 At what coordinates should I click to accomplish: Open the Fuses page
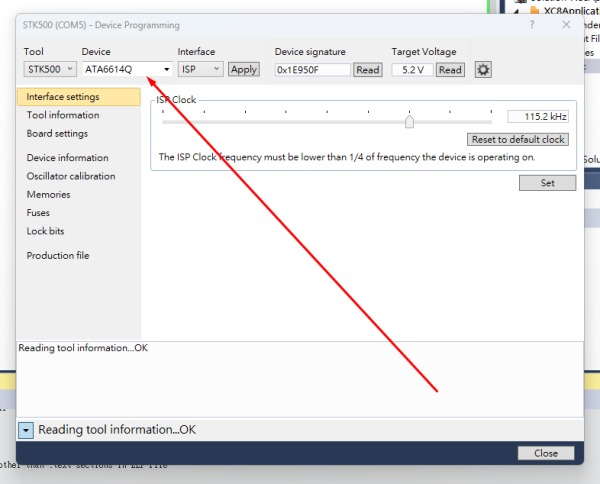38,213
